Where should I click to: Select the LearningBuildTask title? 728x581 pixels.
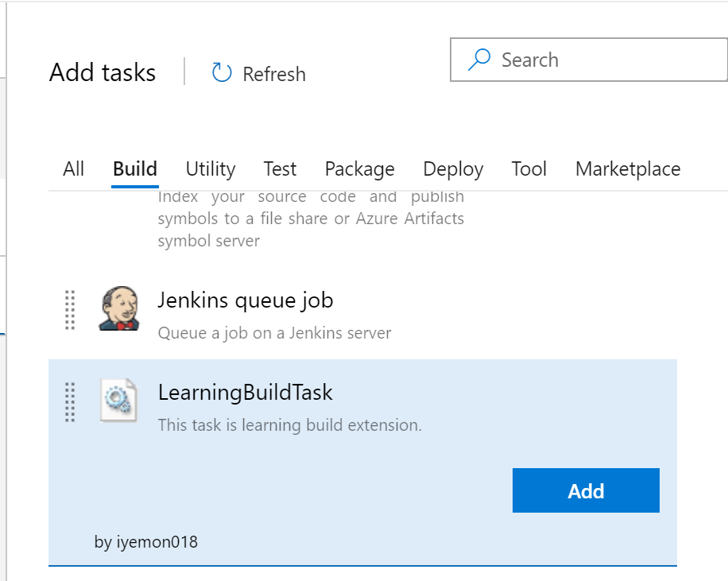tap(245, 393)
